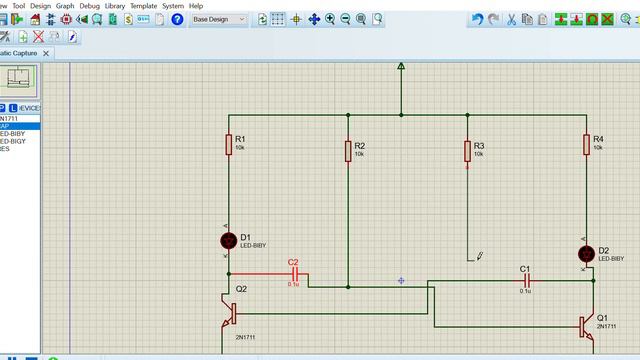Click the Zoom In magnifier
The image size is (640, 360).
pyautogui.click(x=330, y=19)
